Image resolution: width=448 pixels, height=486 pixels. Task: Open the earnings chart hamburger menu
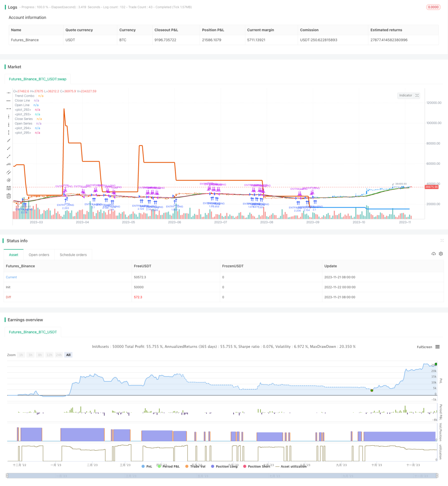(437, 347)
